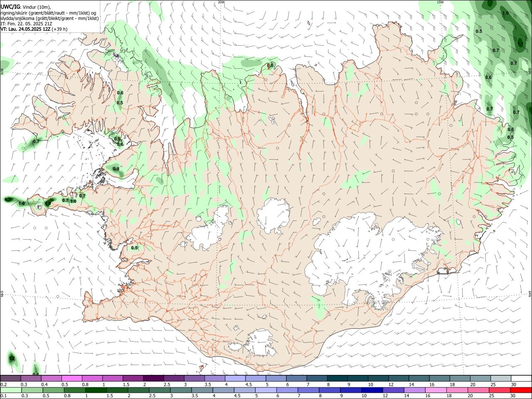Click the upper legend swatch labeled 6
Image resolution: width=532 pixels, height=399 pixels.
point(297,379)
